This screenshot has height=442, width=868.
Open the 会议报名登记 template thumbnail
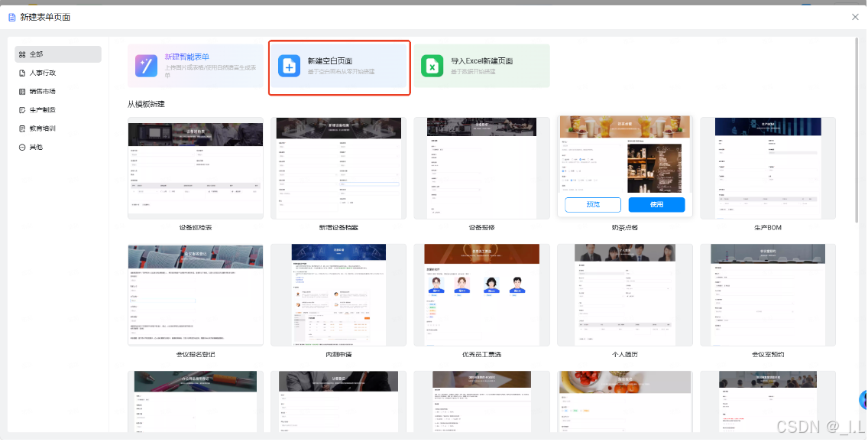click(x=196, y=294)
